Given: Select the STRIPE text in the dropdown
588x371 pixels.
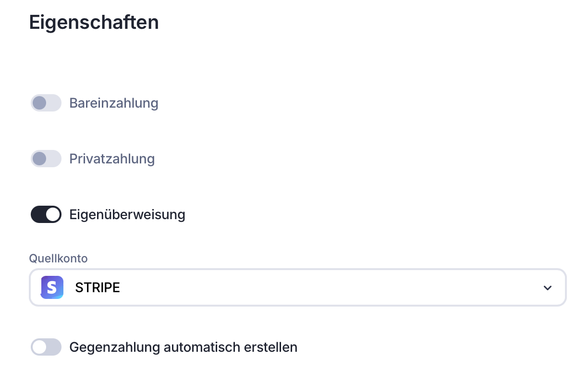Looking at the screenshot, I should click(x=98, y=288).
